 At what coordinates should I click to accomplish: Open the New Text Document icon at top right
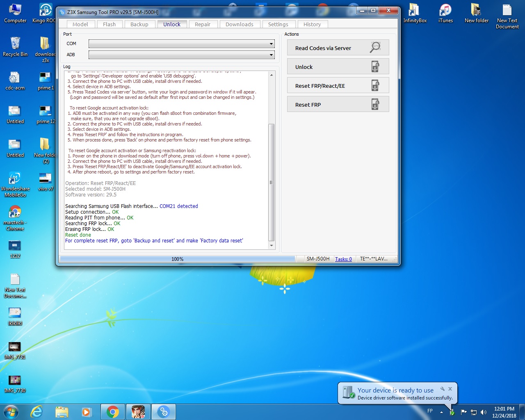507,16
